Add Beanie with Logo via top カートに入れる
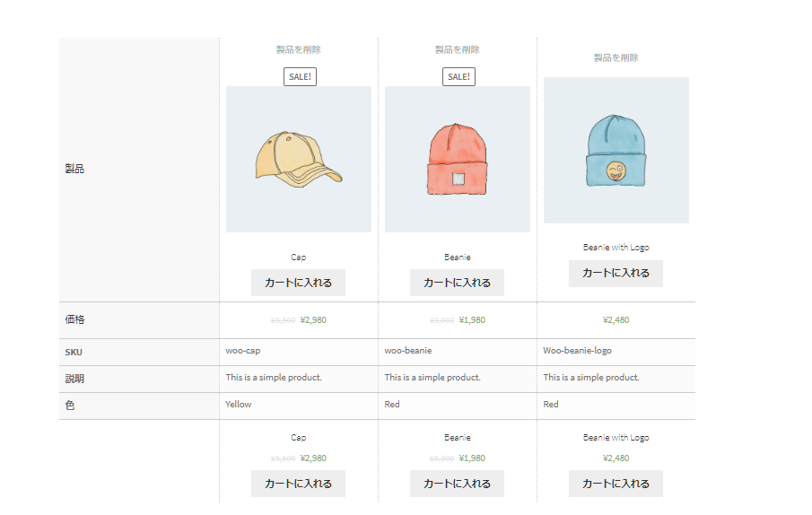Image resolution: width=812 pixels, height=515 pixels. tap(616, 274)
